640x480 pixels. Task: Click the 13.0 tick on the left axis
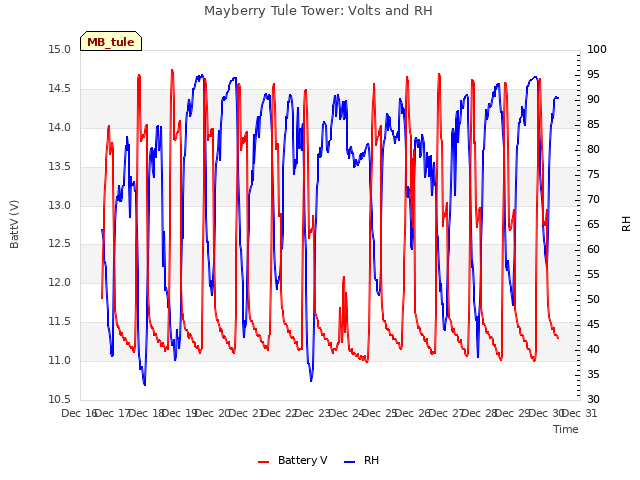60,205
